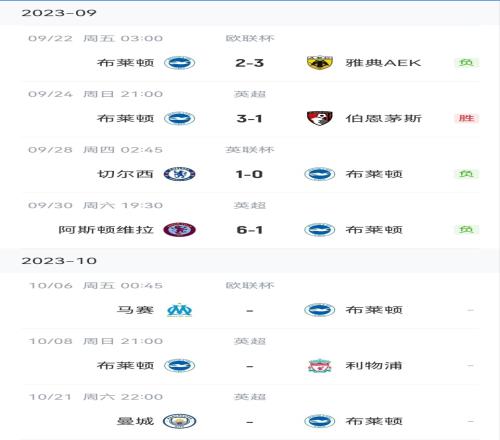Open the 3-1 Bournemouth match score

click(x=249, y=118)
